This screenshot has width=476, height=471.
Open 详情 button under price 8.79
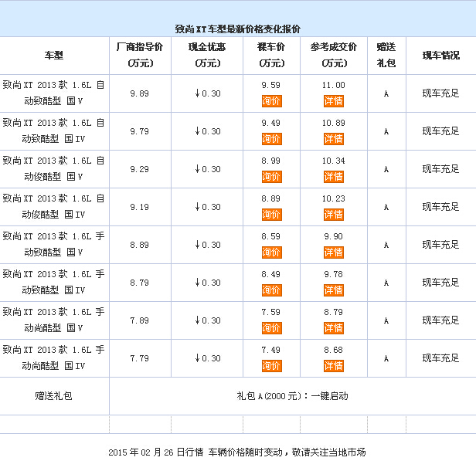[x=334, y=328]
